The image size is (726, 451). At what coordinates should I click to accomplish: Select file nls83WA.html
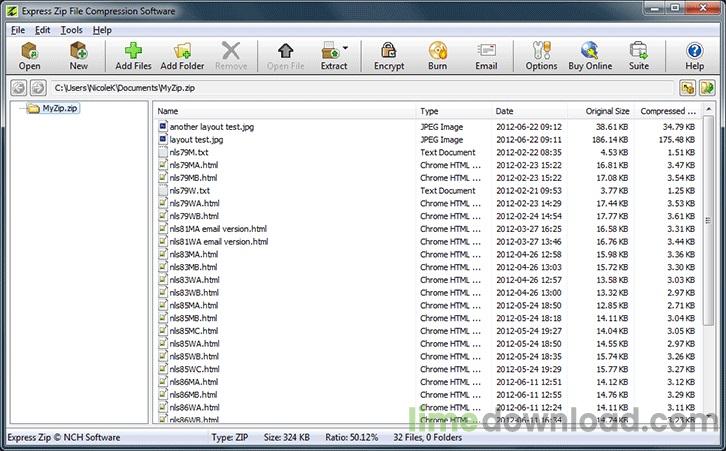pyautogui.click(x=194, y=280)
